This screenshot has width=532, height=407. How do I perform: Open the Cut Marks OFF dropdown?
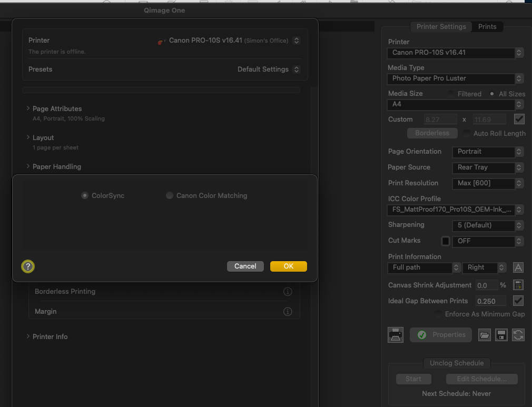(488, 241)
